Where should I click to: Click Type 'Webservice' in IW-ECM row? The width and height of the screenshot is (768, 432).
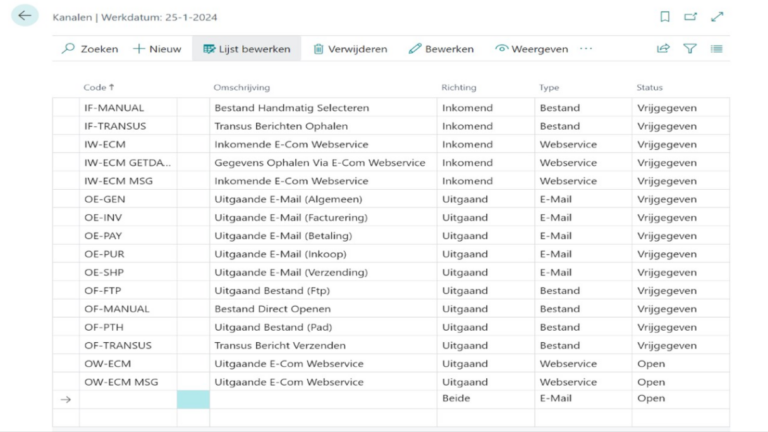point(568,144)
